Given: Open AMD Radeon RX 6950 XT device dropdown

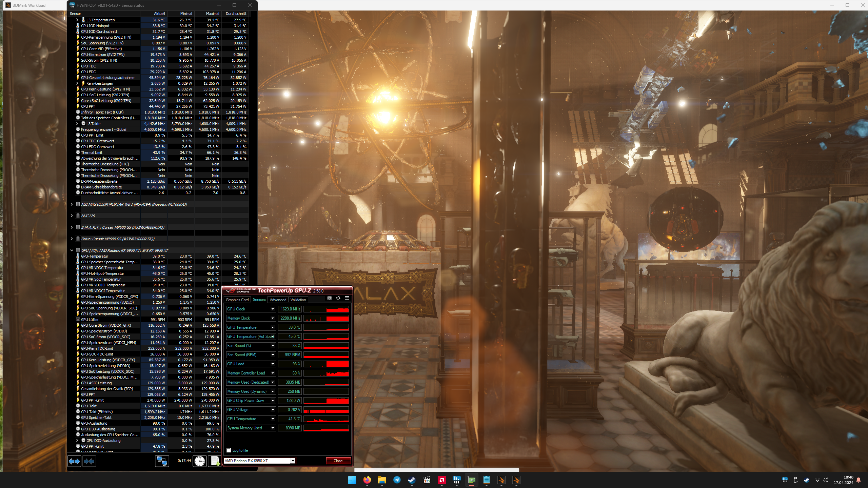Looking at the screenshot, I should point(293,461).
